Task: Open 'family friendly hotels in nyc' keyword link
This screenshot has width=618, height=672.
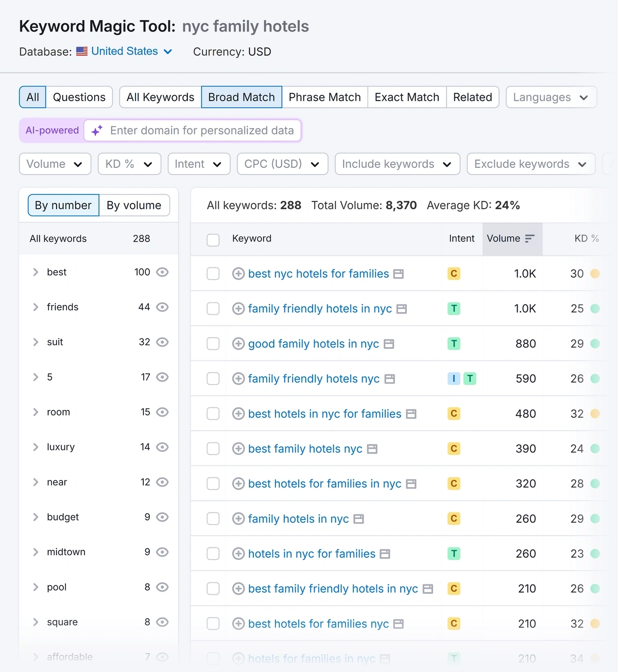Action: (x=320, y=309)
